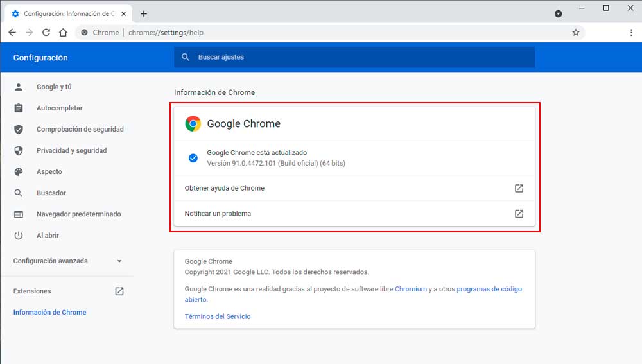Click the shield check icon for Comprobación
The image size is (642, 364).
coord(19,130)
